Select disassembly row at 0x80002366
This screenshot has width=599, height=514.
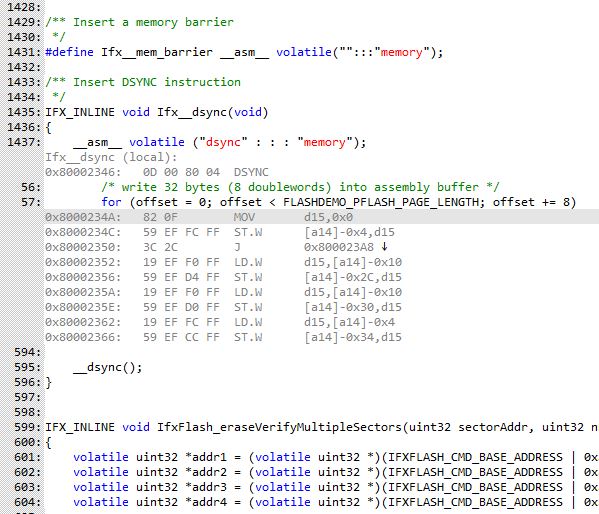click(223, 337)
